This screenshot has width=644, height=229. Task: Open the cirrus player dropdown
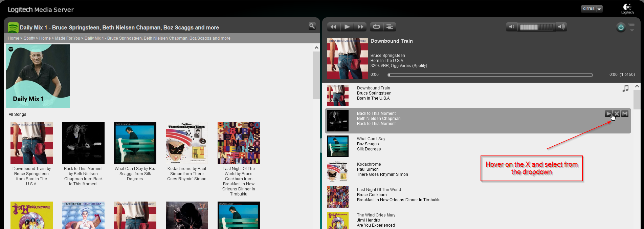coord(592,9)
